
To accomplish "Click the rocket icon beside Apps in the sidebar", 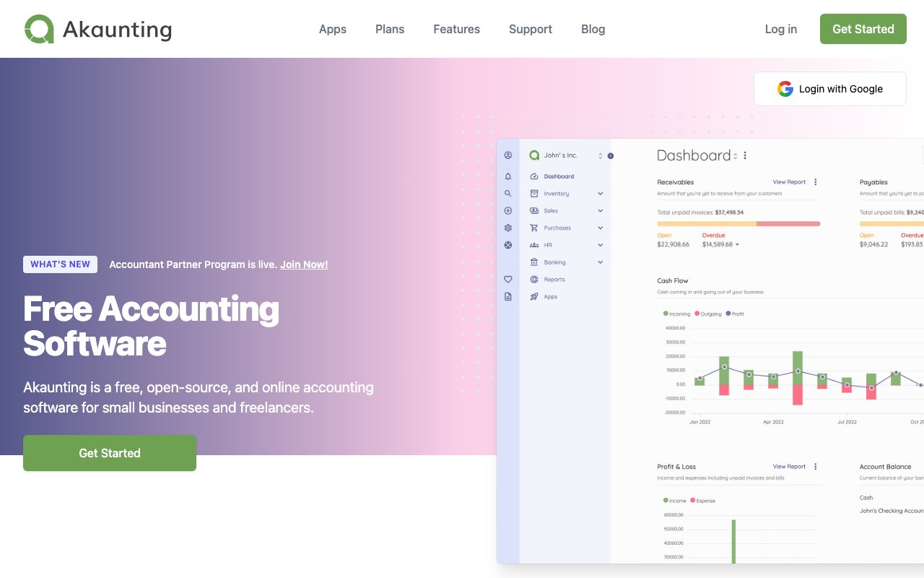I will pos(534,297).
